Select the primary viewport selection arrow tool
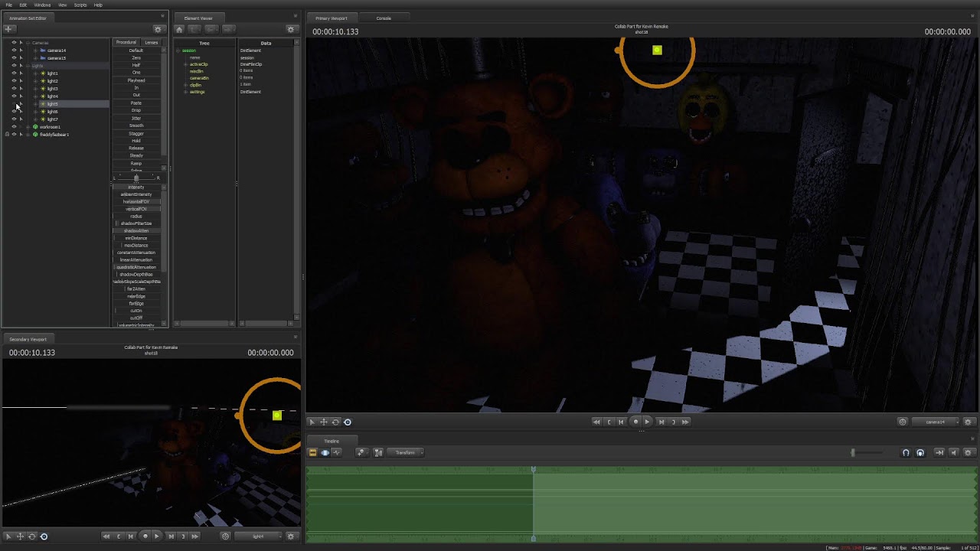 (312, 422)
